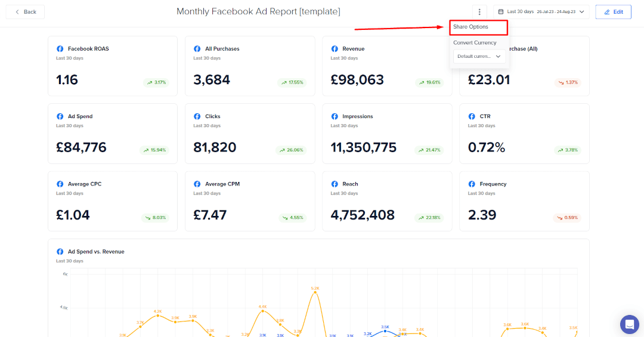Click the 1.37% decrease badge
The image size is (644, 337).
coord(568,82)
